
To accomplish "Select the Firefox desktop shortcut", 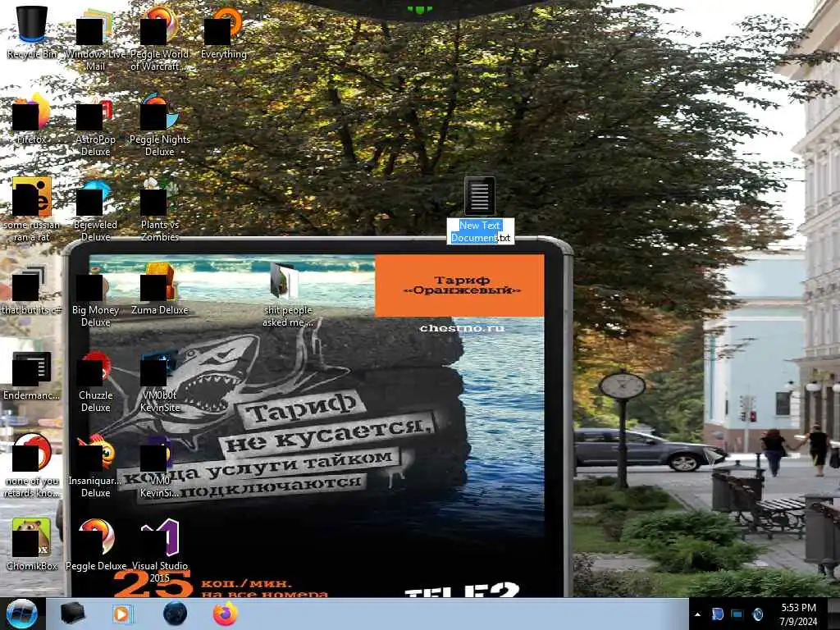I will click(32, 117).
